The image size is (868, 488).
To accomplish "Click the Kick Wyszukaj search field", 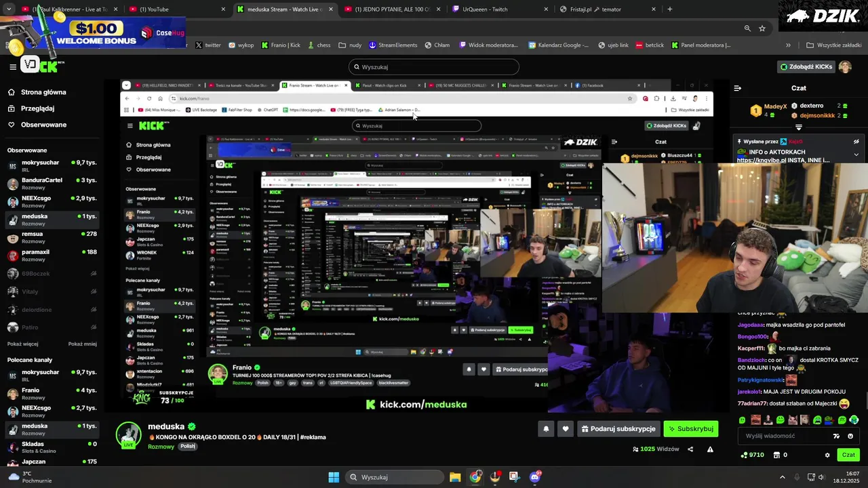I will point(434,67).
